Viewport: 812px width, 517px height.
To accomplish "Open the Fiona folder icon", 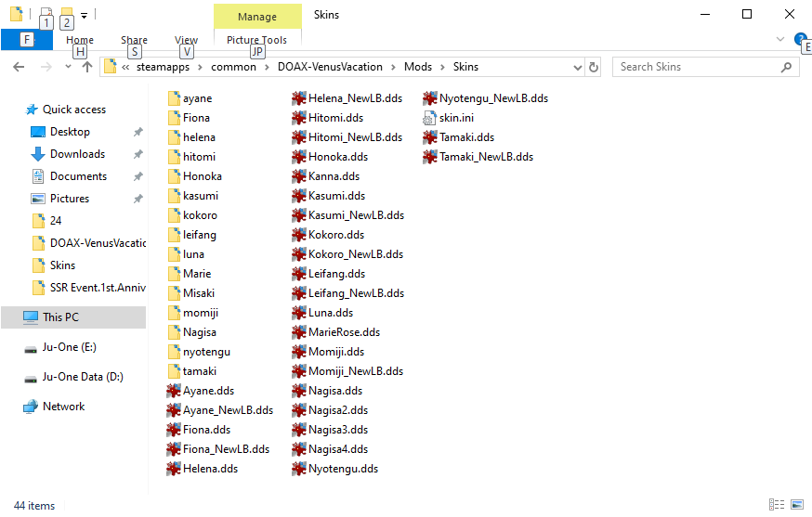I will (174, 118).
